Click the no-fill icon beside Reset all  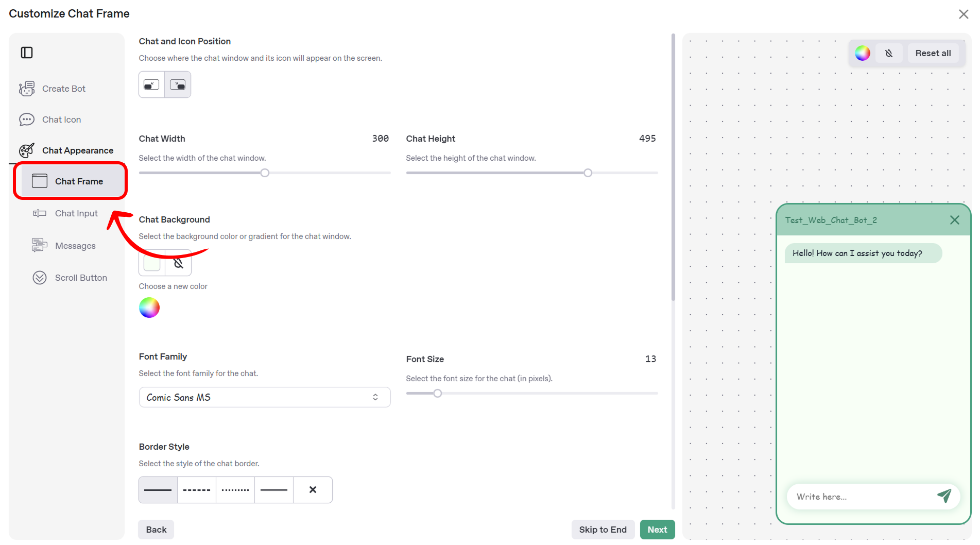(889, 53)
